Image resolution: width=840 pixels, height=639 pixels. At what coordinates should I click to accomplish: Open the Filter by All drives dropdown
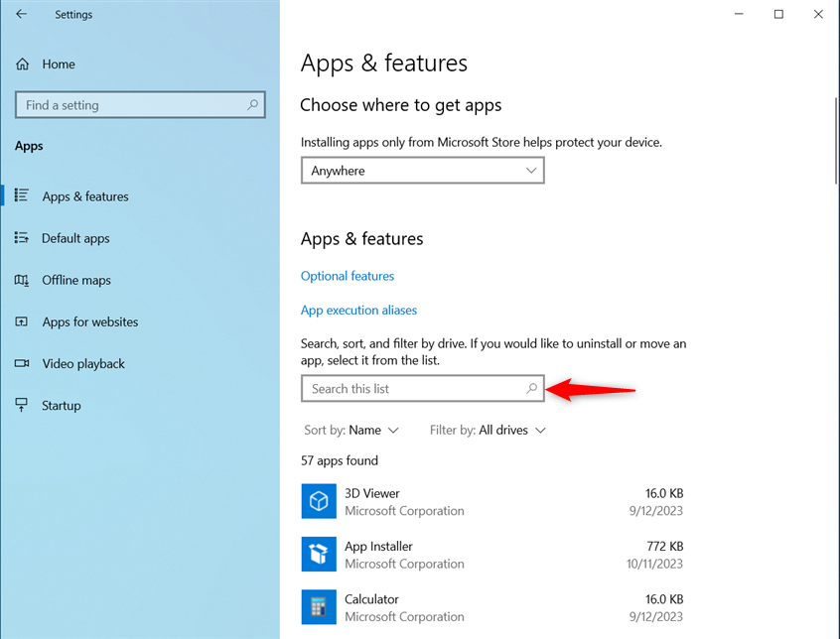(x=488, y=431)
